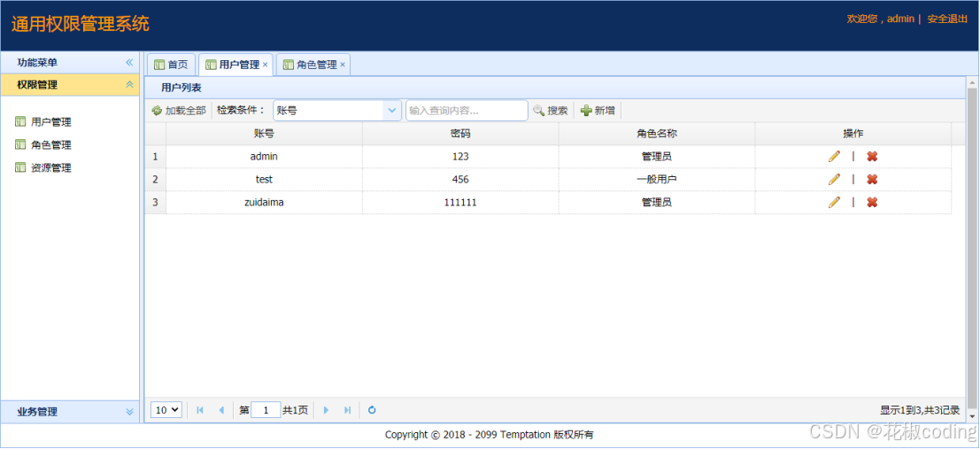Click the 密码 column header
Screen dimensions: 980x449
[x=460, y=133]
